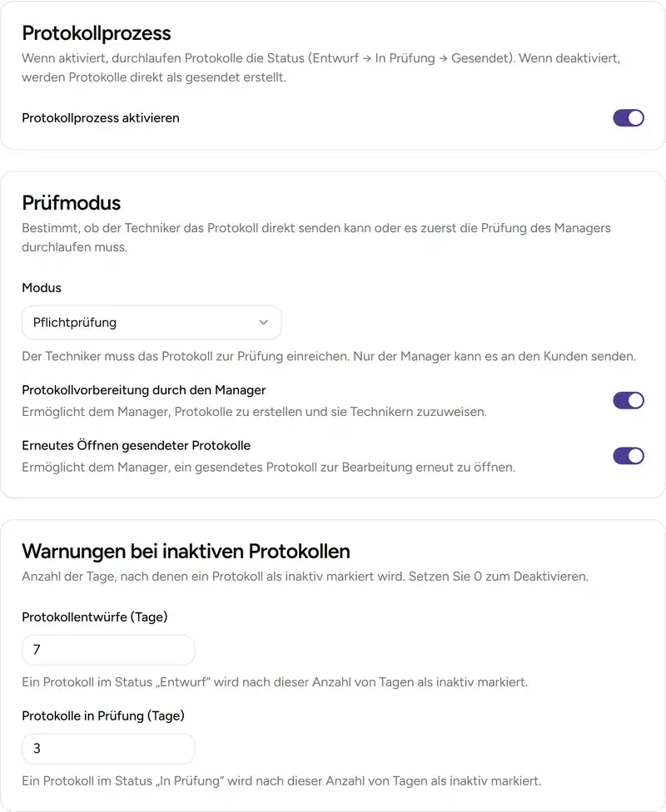Click the Modus field label
This screenshot has height=812, width=666.
[41, 288]
